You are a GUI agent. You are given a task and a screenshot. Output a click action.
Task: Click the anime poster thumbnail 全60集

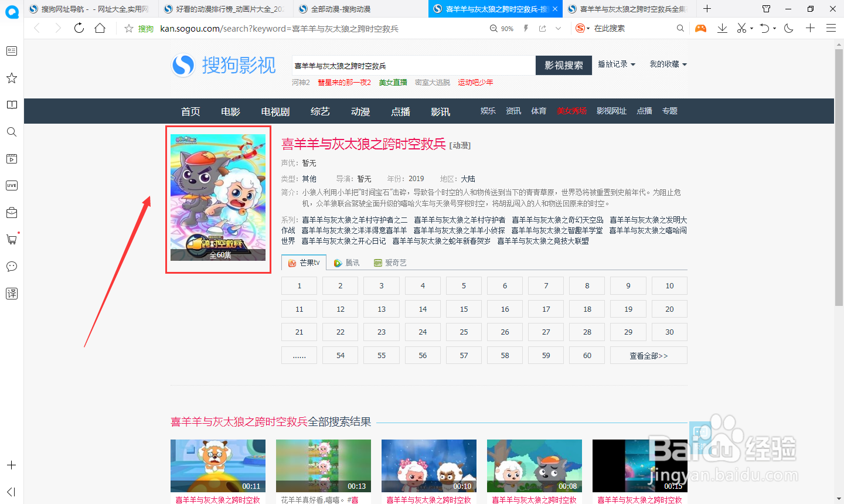pyautogui.click(x=218, y=197)
